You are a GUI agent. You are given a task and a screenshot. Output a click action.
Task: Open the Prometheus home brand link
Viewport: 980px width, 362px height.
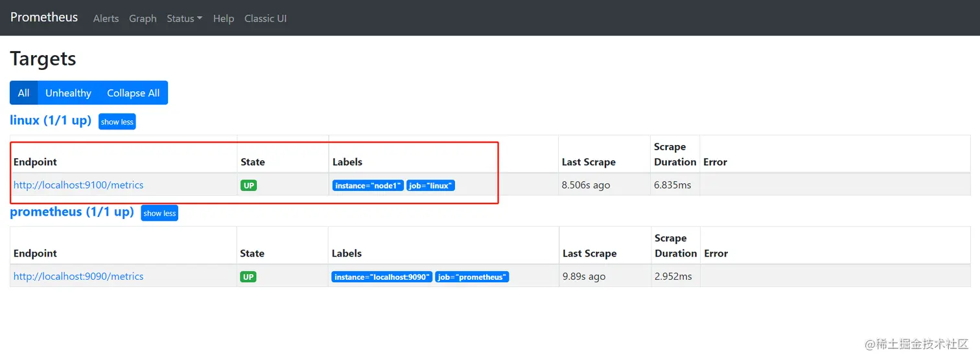tap(44, 17)
